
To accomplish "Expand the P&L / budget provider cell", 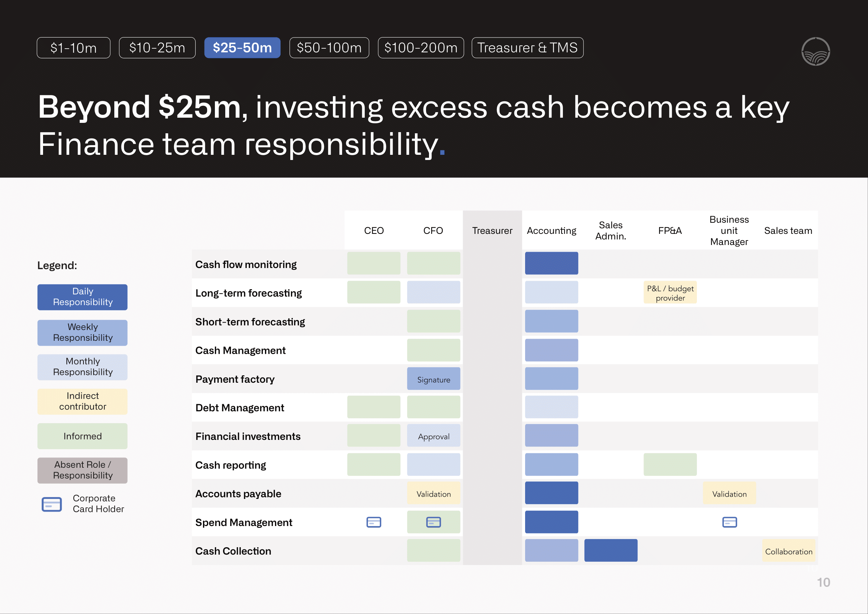I will (x=670, y=292).
